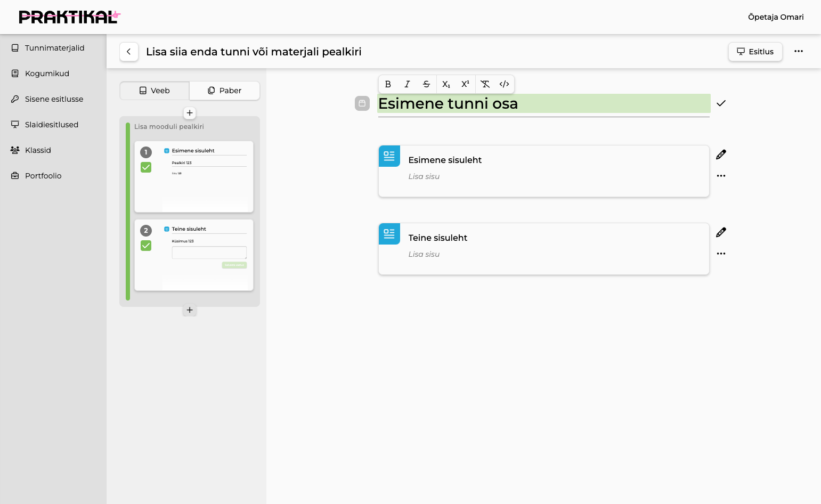Image resolution: width=821 pixels, height=504 pixels.
Task: Apply italic formatting to heading
Action: 407,84
